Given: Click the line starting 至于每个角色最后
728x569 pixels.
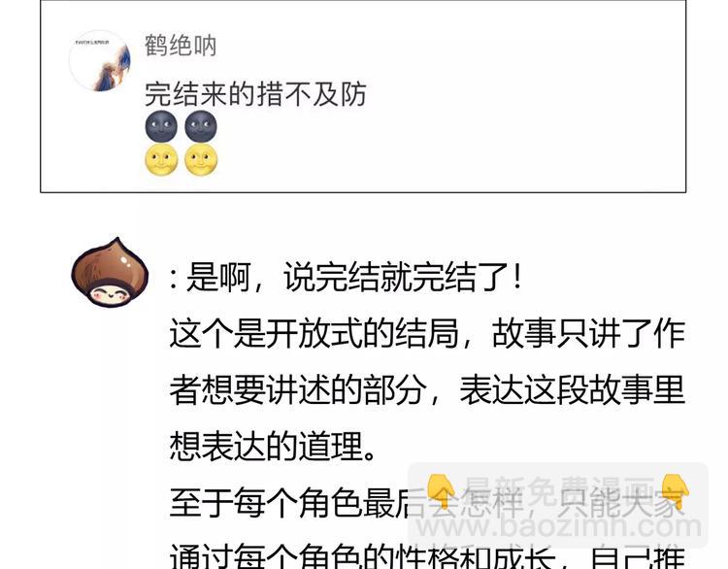Looking at the screenshot, I should click(427, 503).
